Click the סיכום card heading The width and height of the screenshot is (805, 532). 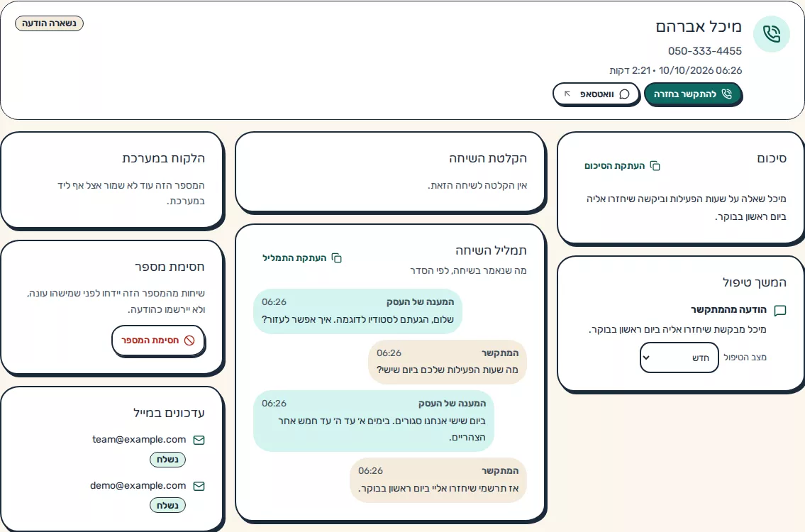point(772,159)
